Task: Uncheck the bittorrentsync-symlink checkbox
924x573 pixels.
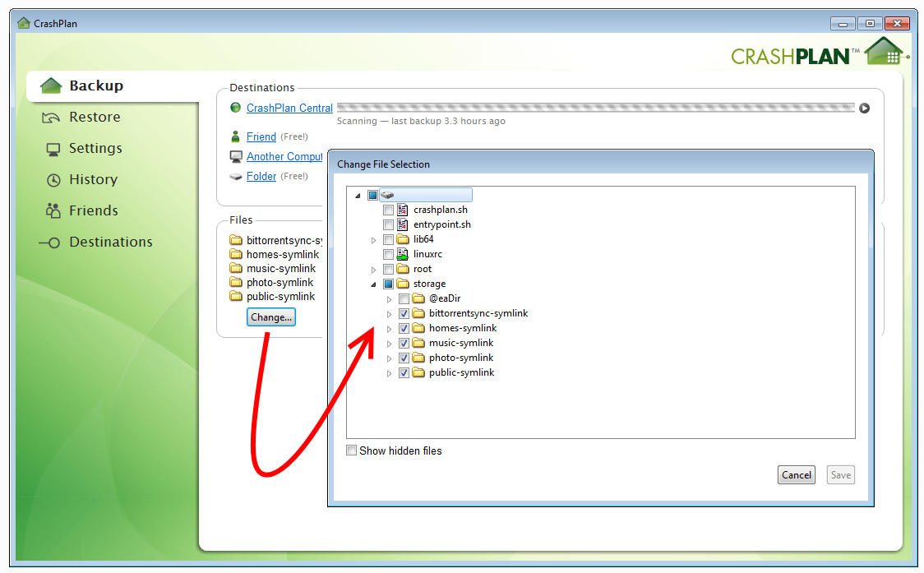Action: [x=404, y=313]
